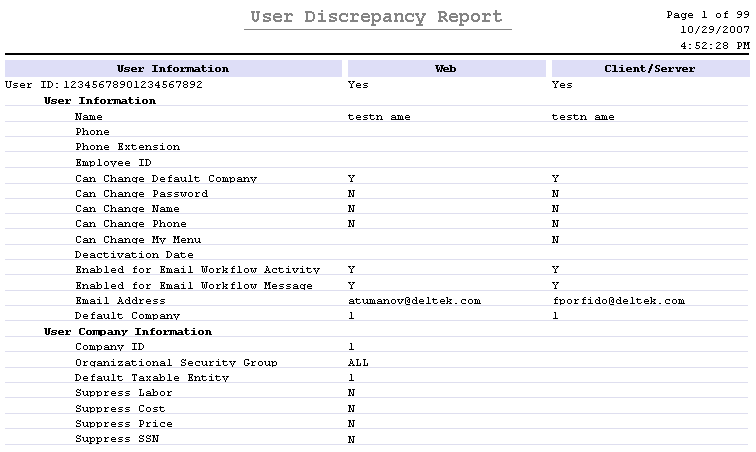Image resolution: width=756 pixels, height=452 pixels.
Task: Click the report time 4:52:28 PM
Action: (714, 45)
